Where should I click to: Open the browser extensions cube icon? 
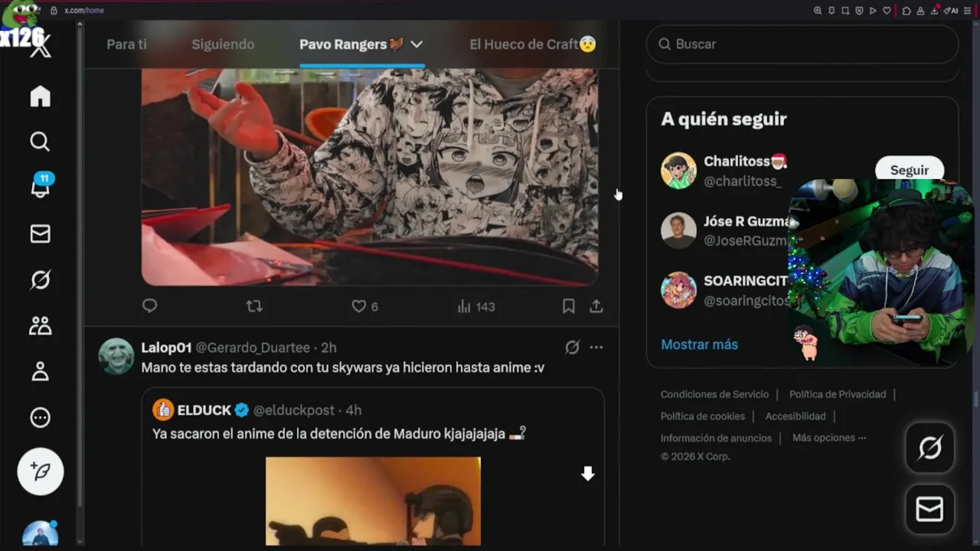[906, 11]
